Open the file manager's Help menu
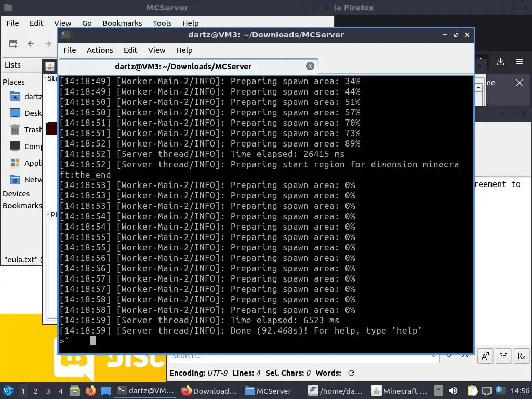The width and height of the screenshot is (532, 399). pyautogui.click(x=190, y=23)
